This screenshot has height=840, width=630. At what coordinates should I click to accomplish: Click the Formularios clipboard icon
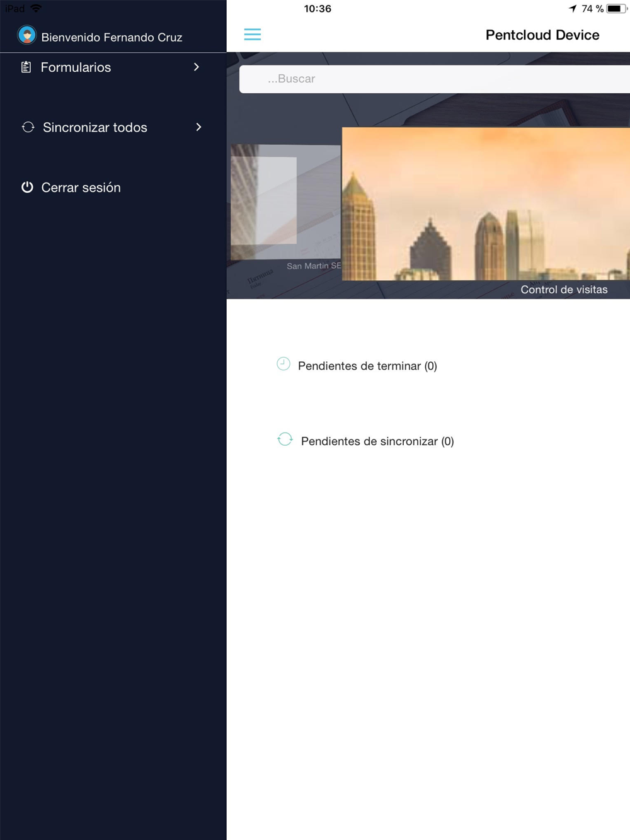[x=26, y=67]
